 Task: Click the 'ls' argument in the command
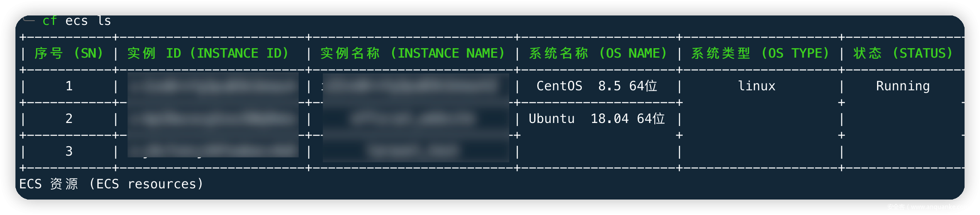tap(104, 21)
